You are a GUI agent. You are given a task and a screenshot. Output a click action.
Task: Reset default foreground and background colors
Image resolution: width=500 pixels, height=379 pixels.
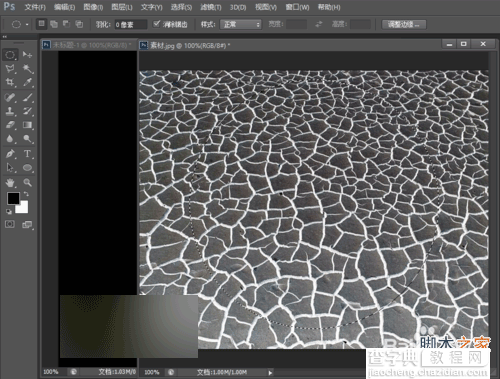(x=9, y=211)
